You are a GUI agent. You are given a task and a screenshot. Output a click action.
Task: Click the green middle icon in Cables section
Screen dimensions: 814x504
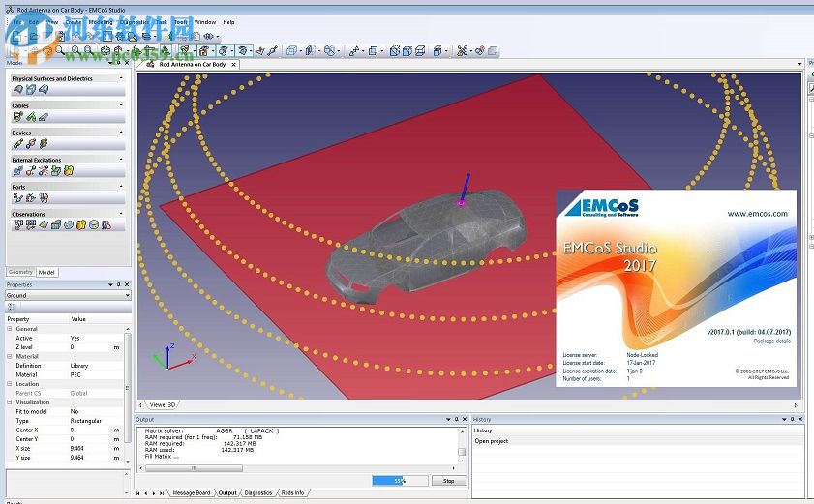click(31, 117)
